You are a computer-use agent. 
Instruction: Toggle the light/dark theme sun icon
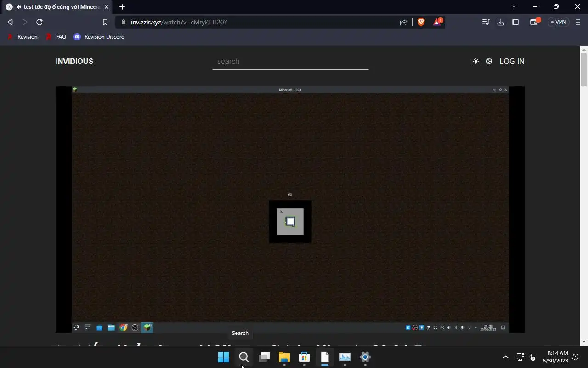(x=476, y=61)
